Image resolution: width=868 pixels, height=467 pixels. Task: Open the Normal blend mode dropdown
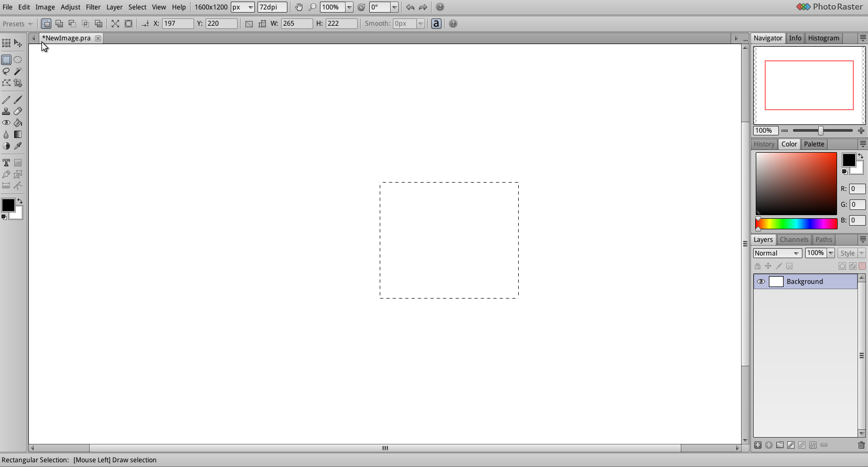[x=777, y=253]
